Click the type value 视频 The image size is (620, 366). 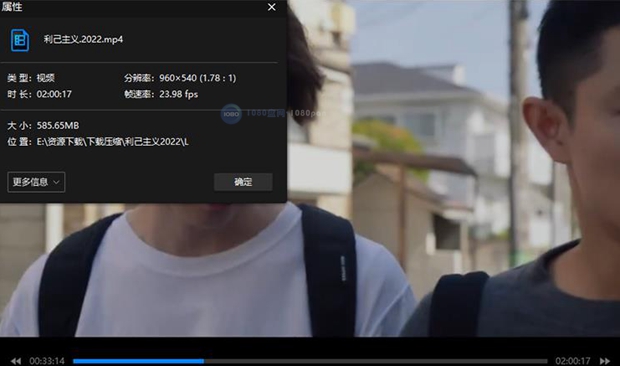coord(45,78)
